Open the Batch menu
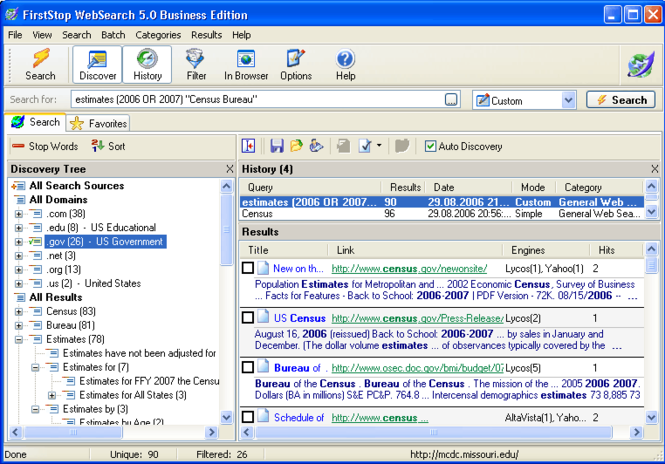 pos(113,35)
